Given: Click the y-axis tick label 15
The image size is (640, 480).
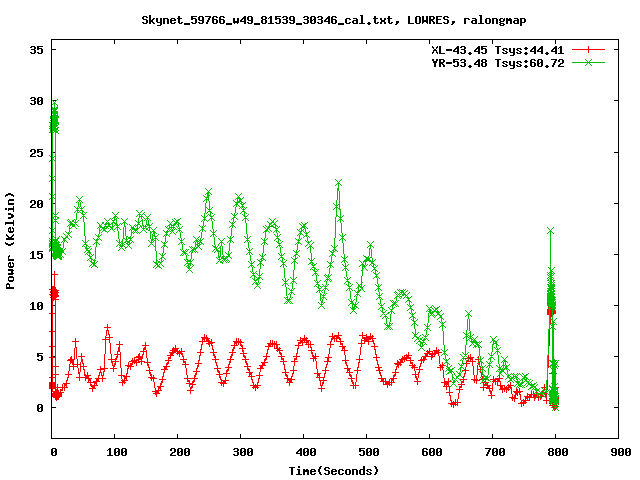Looking at the screenshot, I should [x=36, y=255].
